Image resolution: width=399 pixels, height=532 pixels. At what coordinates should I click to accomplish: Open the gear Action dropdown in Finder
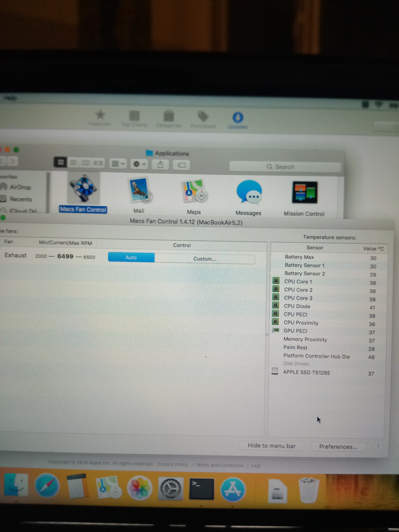[139, 164]
